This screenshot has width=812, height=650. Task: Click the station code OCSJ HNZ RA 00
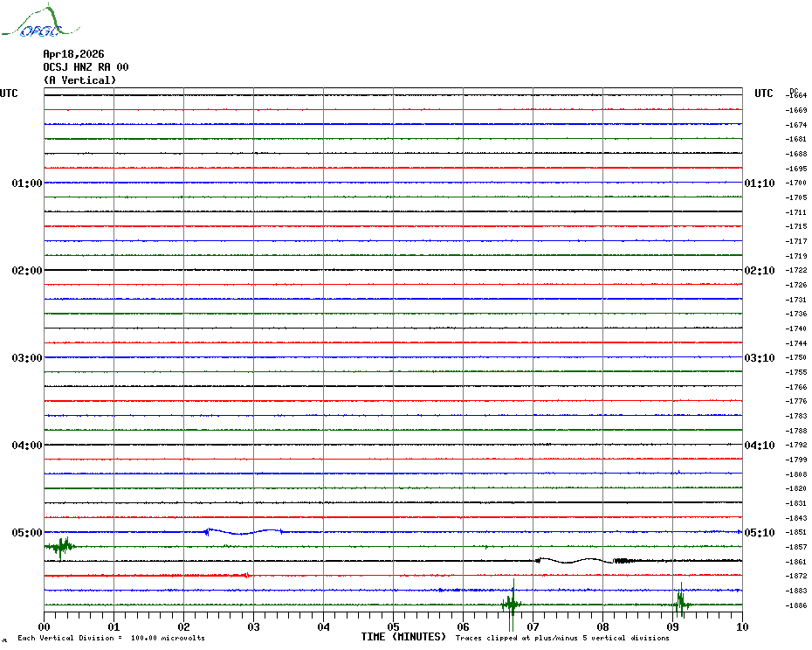coord(86,67)
